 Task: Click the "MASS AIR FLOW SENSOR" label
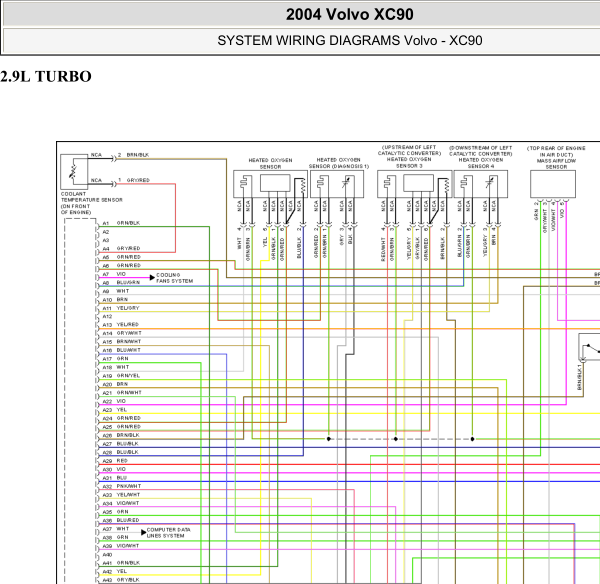pyautogui.click(x=556, y=164)
